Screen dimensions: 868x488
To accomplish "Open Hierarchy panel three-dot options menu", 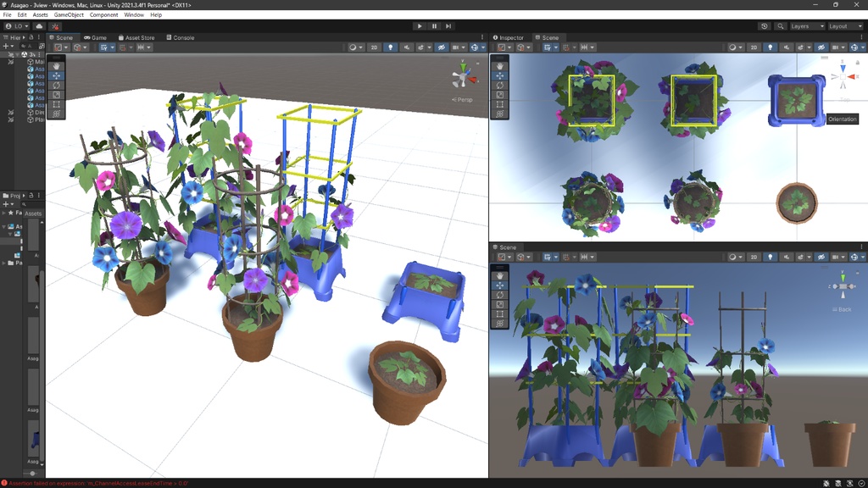I will [39, 37].
